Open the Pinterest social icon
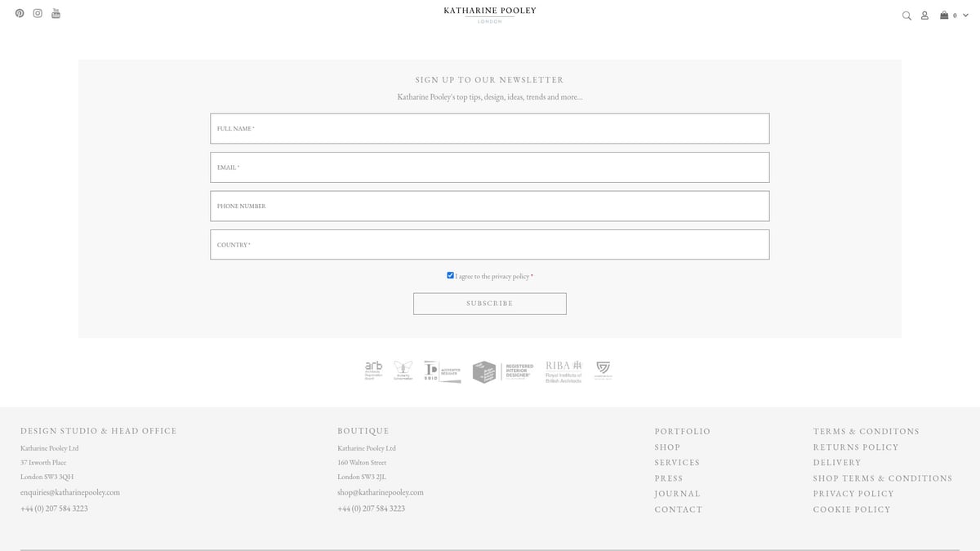The width and height of the screenshot is (980, 551). pyautogui.click(x=20, y=13)
